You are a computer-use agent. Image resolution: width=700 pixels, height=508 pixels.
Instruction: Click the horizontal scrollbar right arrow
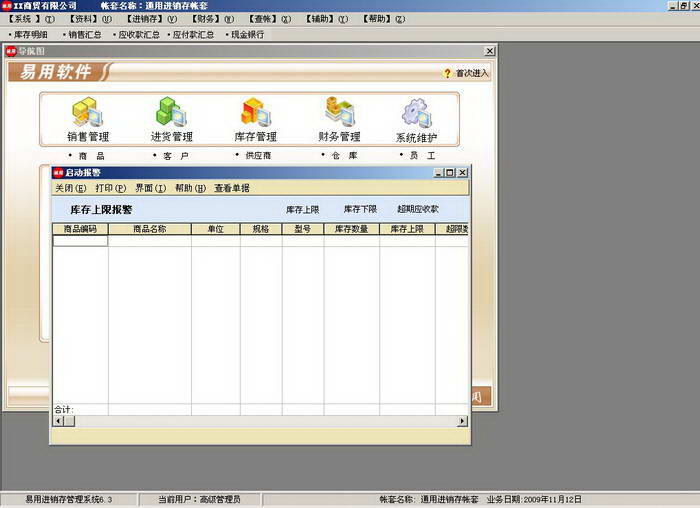tap(462, 421)
